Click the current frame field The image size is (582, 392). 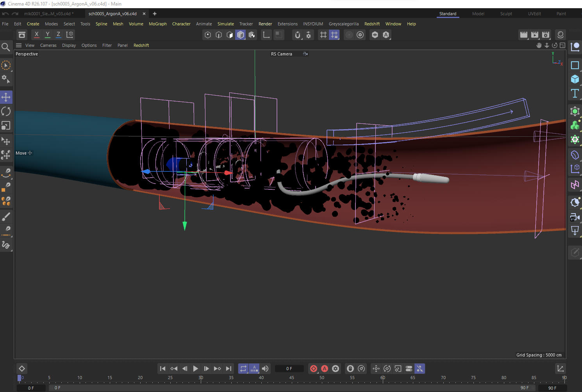point(289,369)
